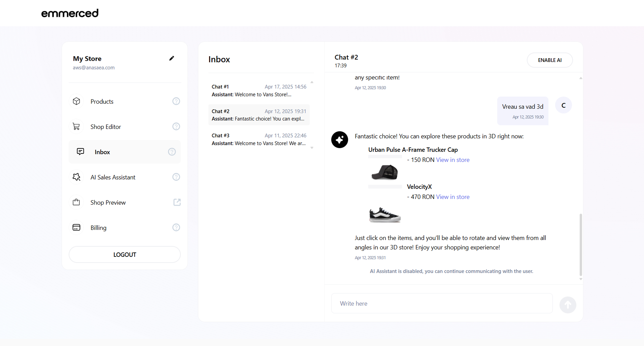Click the help icon beside Inbox
This screenshot has height=346, width=644.
pyautogui.click(x=172, y=152)
